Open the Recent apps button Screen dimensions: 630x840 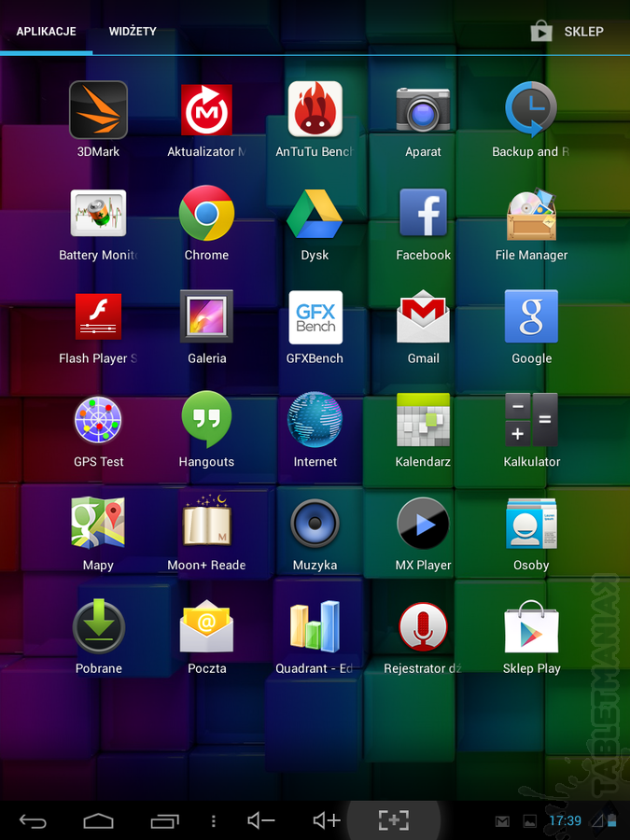[164, 820]
